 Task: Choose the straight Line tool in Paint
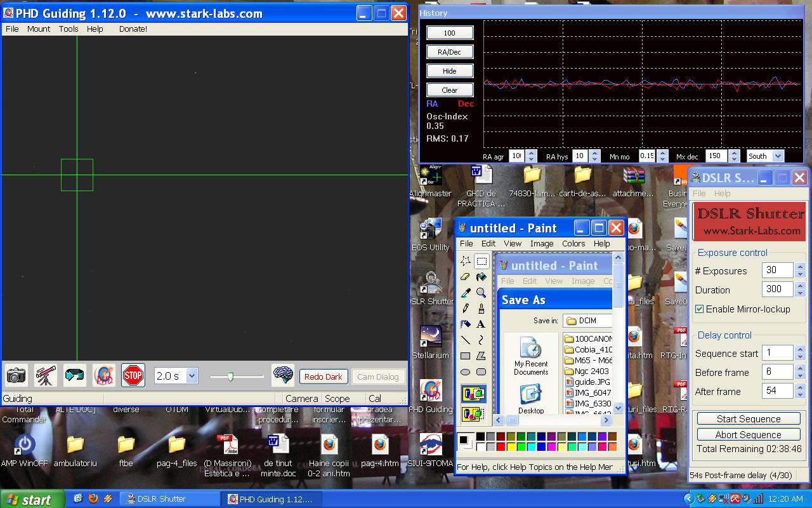coord(466,340)
